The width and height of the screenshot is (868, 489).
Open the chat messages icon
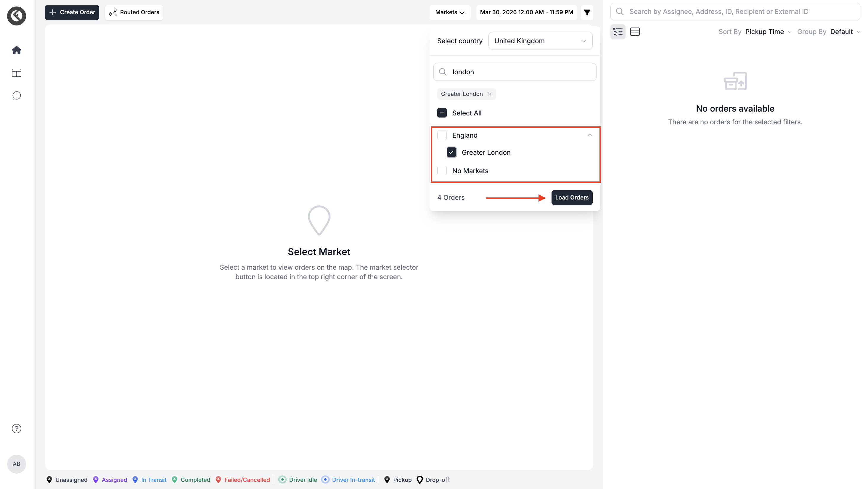(17, 96)
